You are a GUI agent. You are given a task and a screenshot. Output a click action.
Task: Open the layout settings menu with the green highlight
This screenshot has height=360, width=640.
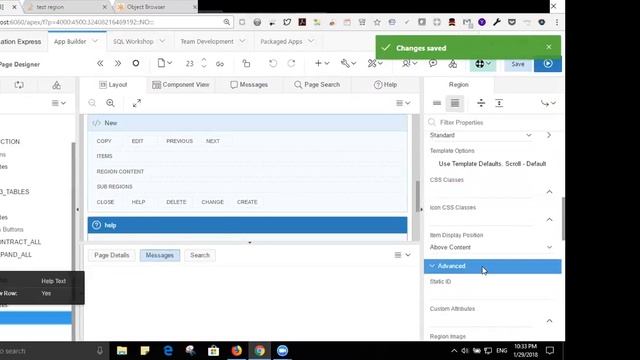tap(482, 64)
